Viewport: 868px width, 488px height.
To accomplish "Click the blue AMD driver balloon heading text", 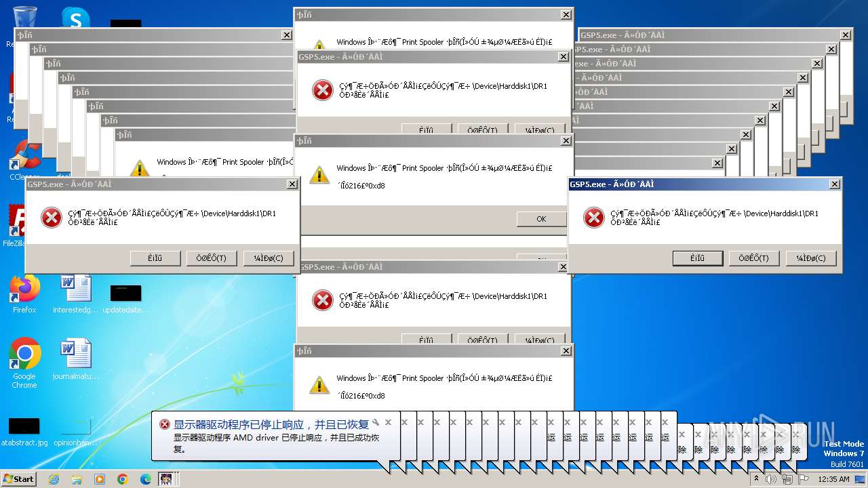I will click(271, 424).
